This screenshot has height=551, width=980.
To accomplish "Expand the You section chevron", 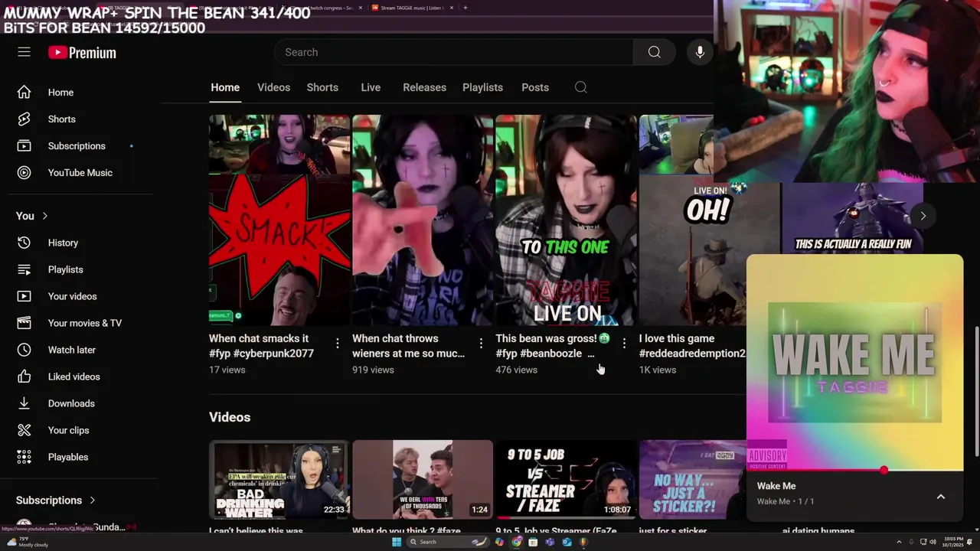I will tap(44, 216).
